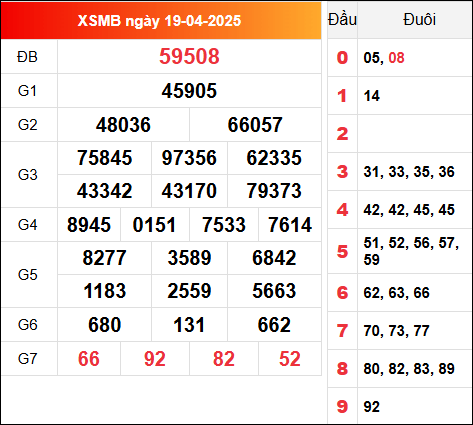Screen dimensions: 473x425
Task: Select G5 number 6842
Action: [274, 258]
